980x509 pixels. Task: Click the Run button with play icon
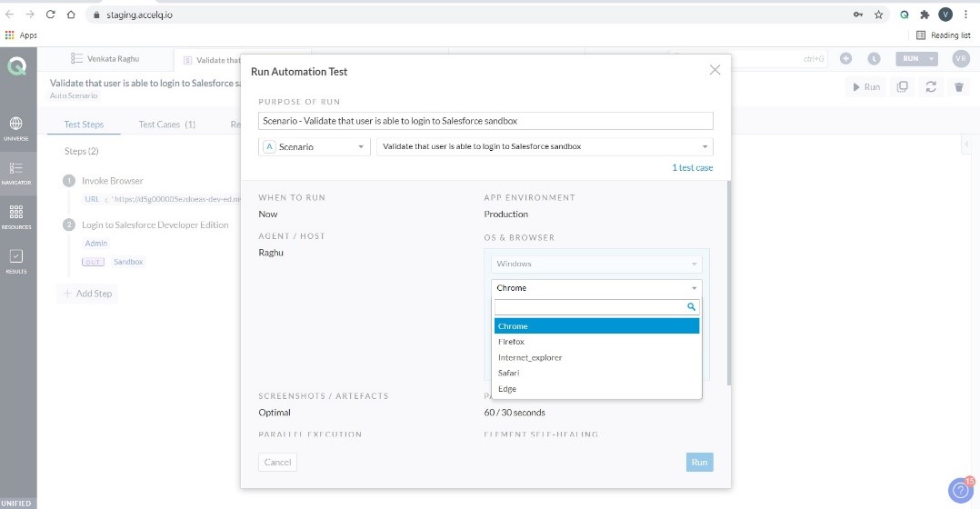[866, 87]
